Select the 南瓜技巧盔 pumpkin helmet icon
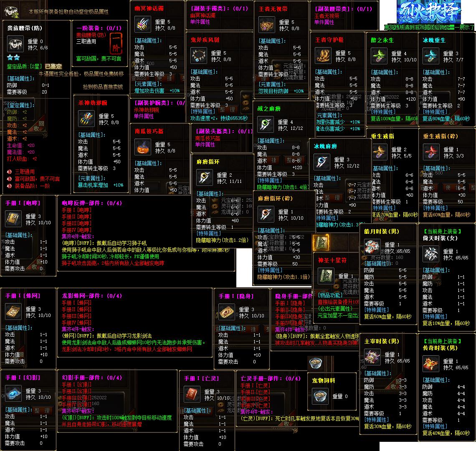The width and height of the screenshot is (476, 451). point(143,147)
